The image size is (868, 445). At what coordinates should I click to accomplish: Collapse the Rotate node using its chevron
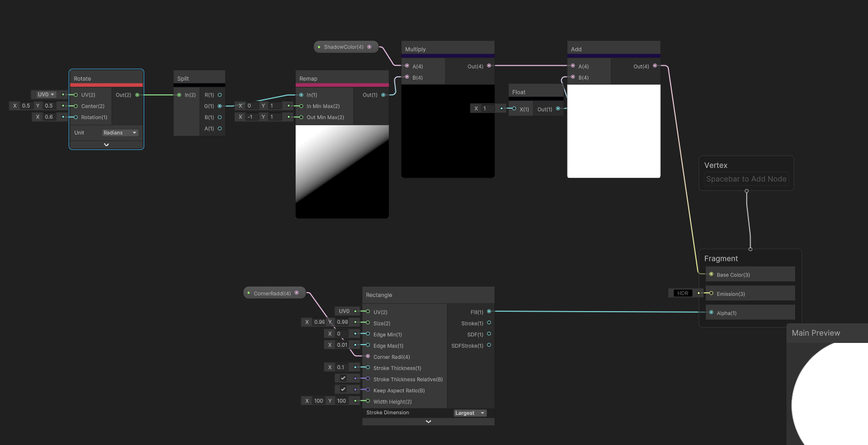click(x=106, y=145)
